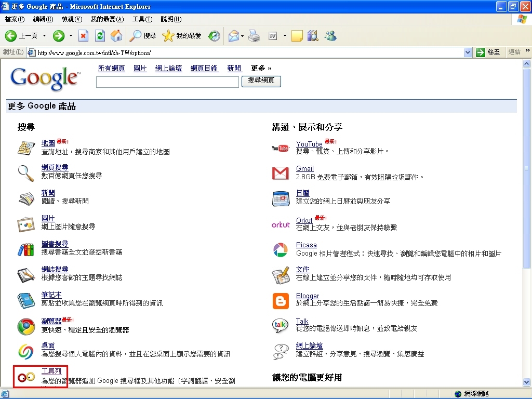Open the 網誌搜尋 link
The height and width of the screenshot is (399, 532).
click(x=55, y=269)
